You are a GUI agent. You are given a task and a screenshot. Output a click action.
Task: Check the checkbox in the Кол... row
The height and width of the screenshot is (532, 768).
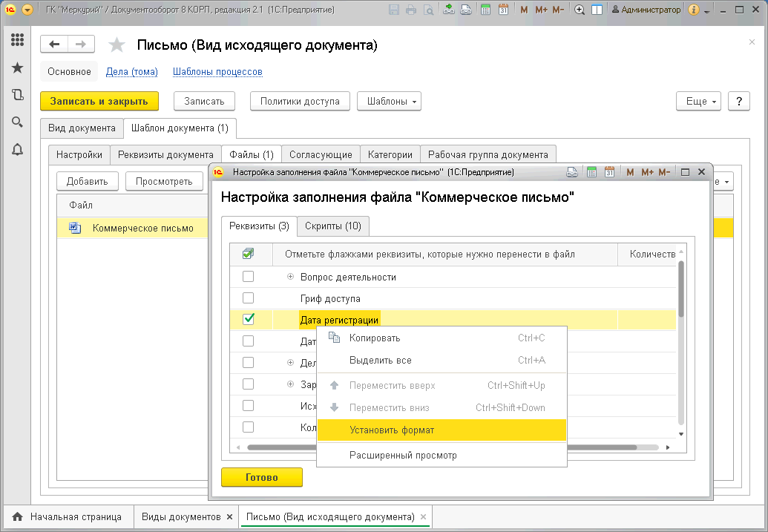point(249,427)
